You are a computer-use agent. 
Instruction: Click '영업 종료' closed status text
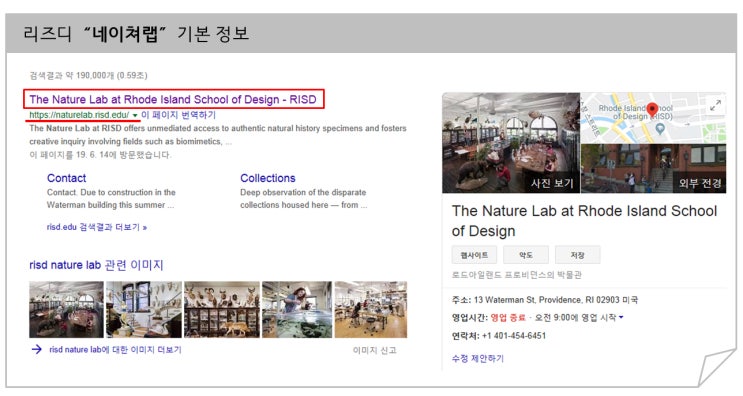click(508, 318)
